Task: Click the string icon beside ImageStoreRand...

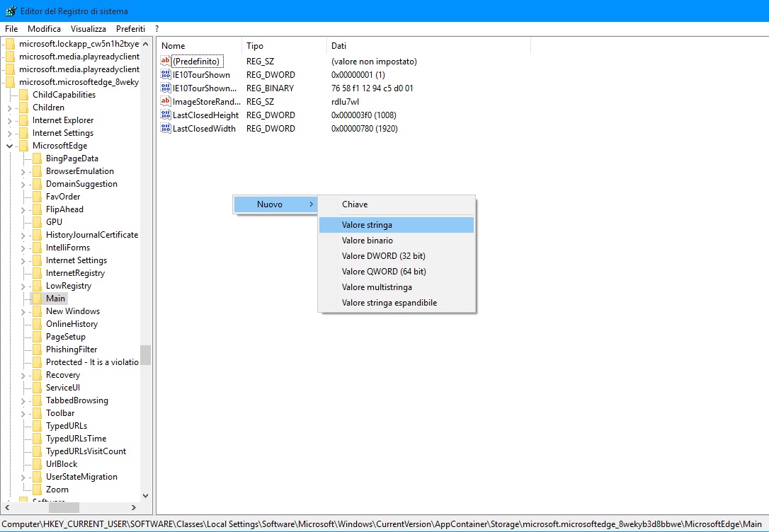Action: 165,101
